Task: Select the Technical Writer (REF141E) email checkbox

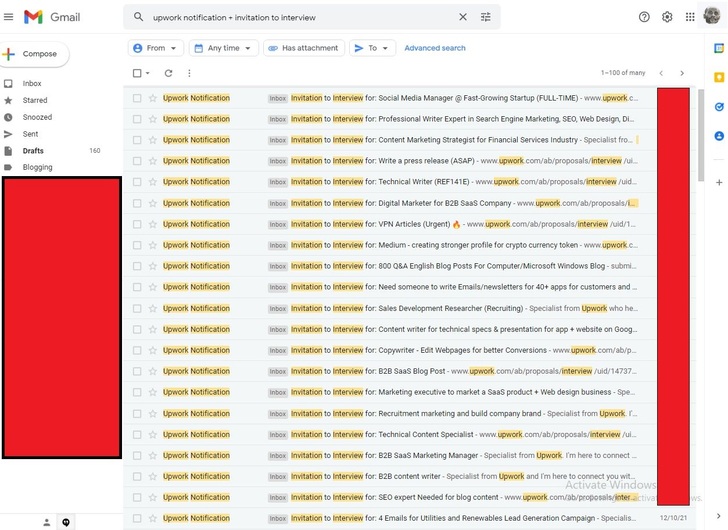Action: 137,182
